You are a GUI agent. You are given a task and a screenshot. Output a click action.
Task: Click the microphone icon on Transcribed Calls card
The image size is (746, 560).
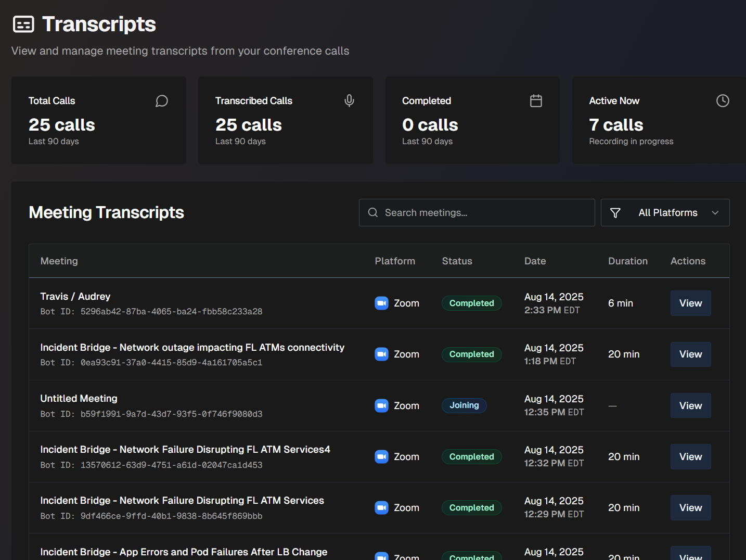click(349, 100)
